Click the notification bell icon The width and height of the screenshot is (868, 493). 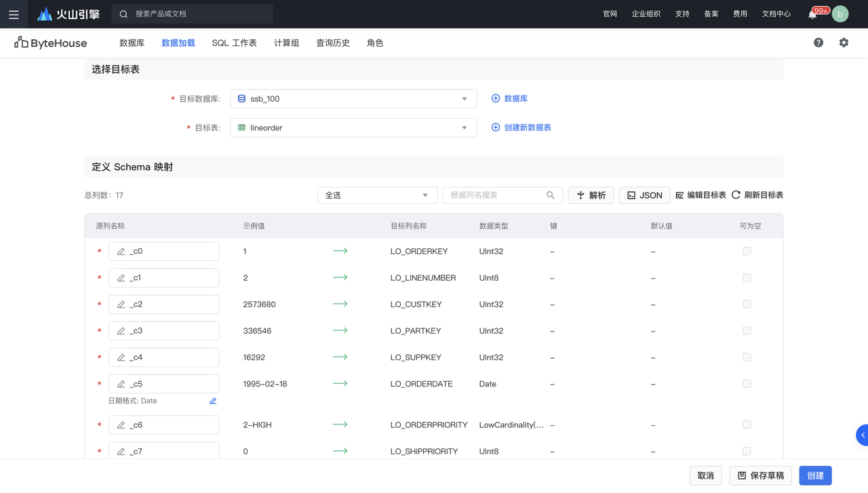812,14
